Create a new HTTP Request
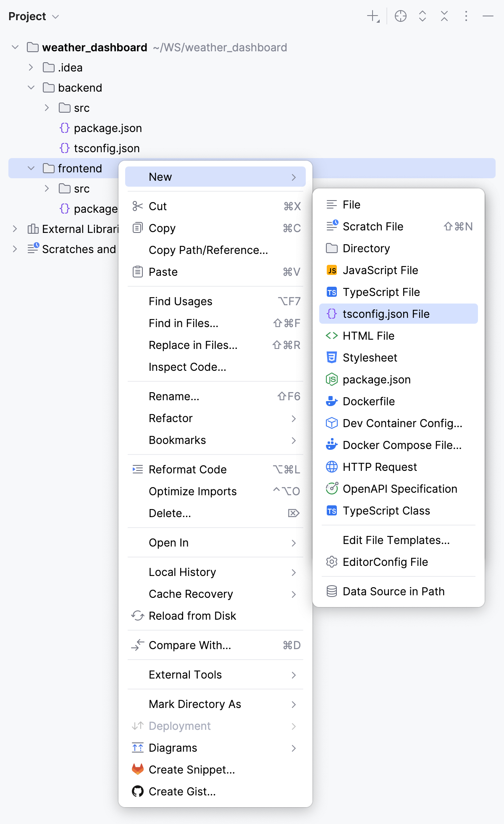Image resolution: width=504 pixels, height=824 pixels. click(x=399, y=467)
